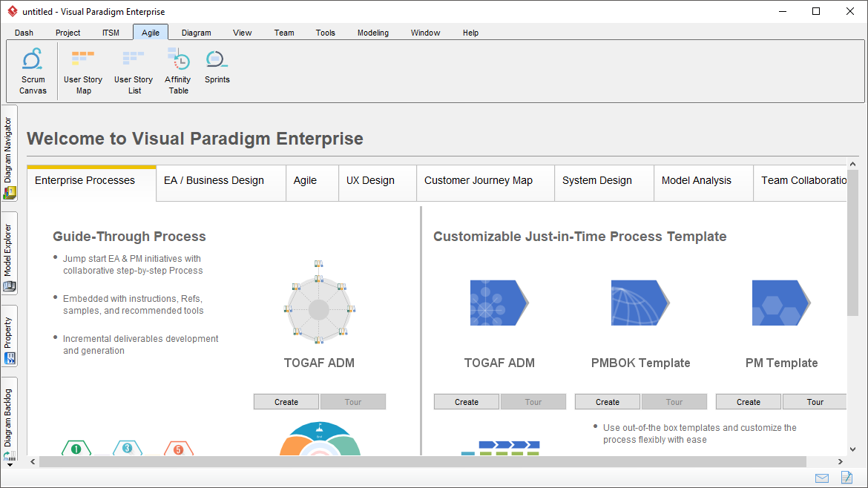Switch to UX Design tab
The width and height of the screenshot is (868, 488).
tap(378, 182)
